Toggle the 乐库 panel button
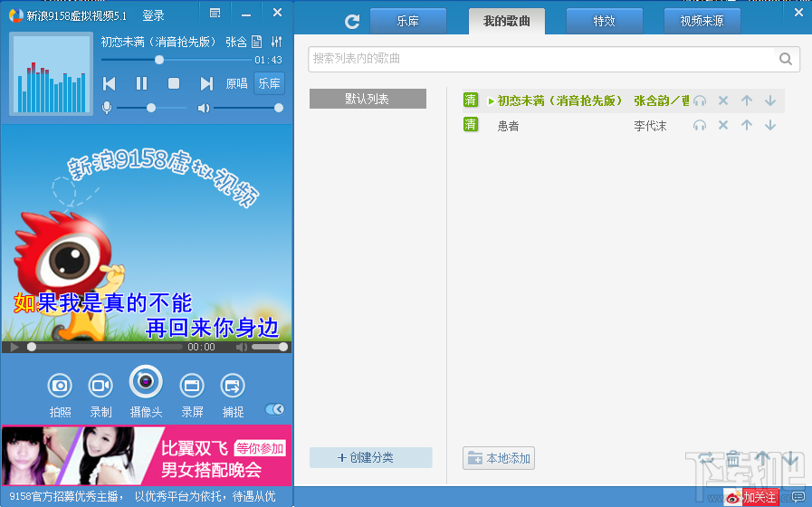 pyautogui.click(x=269, y=83)
